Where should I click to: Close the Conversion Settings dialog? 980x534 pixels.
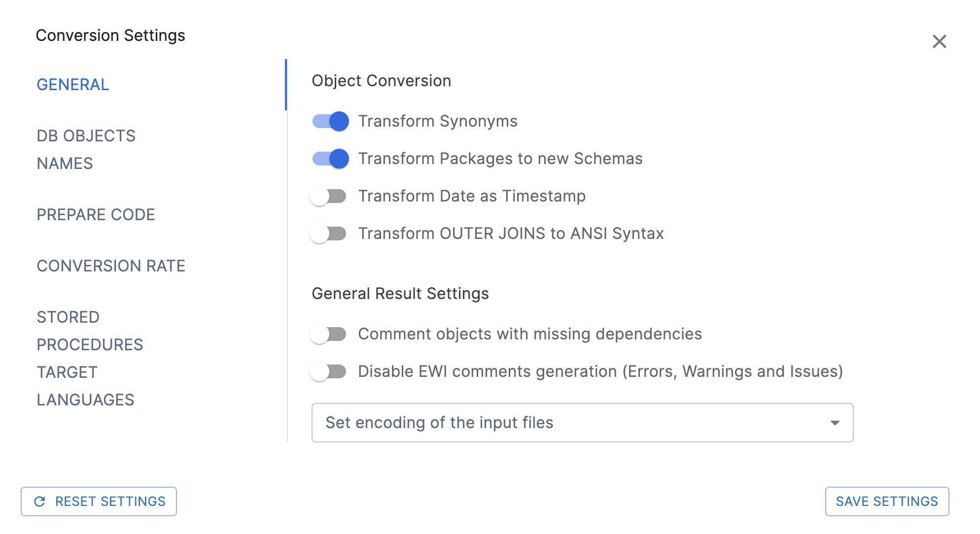pos(939,41)
